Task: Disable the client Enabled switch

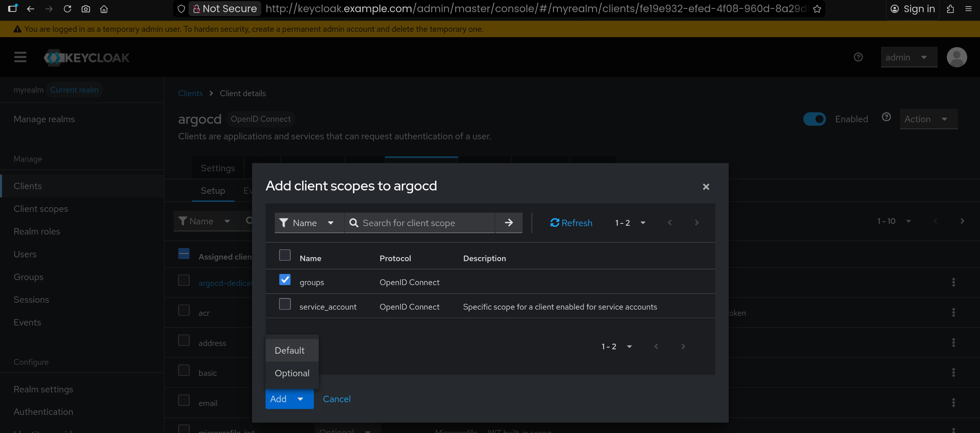Action: pyautogui.click(x=814, y=119)
